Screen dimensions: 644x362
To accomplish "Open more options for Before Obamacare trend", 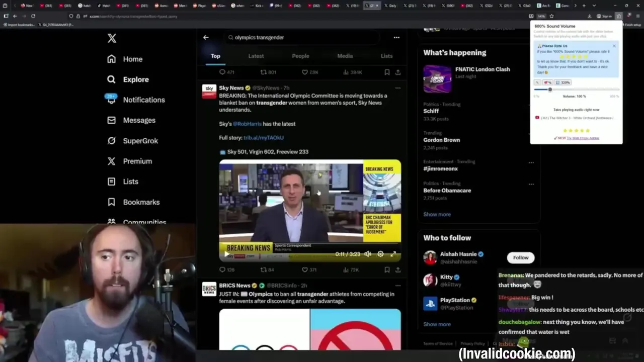I will pos(531,184).
